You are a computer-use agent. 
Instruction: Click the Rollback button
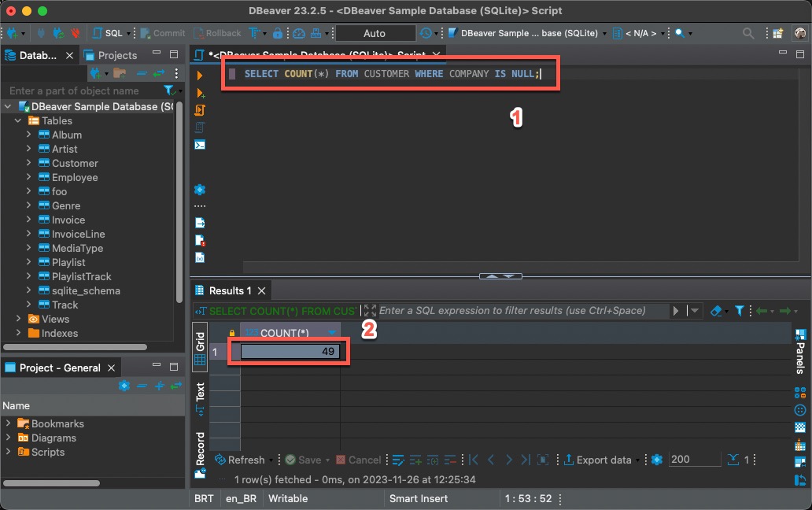coord(217,33)
